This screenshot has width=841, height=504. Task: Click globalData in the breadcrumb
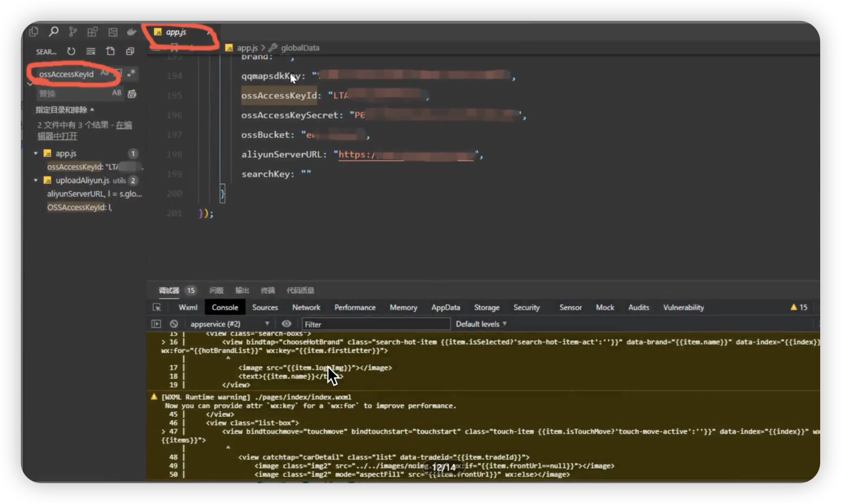300,48
